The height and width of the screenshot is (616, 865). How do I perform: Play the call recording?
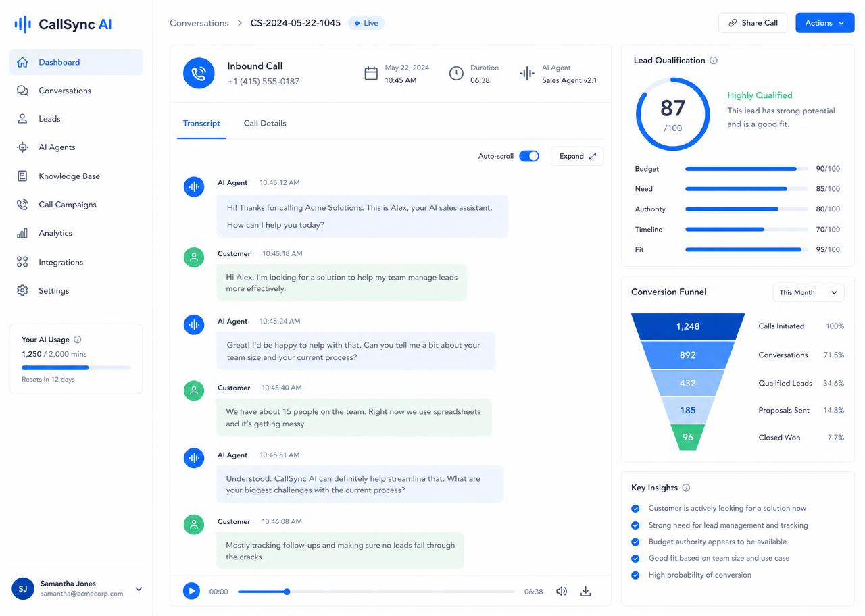(191, 592)
